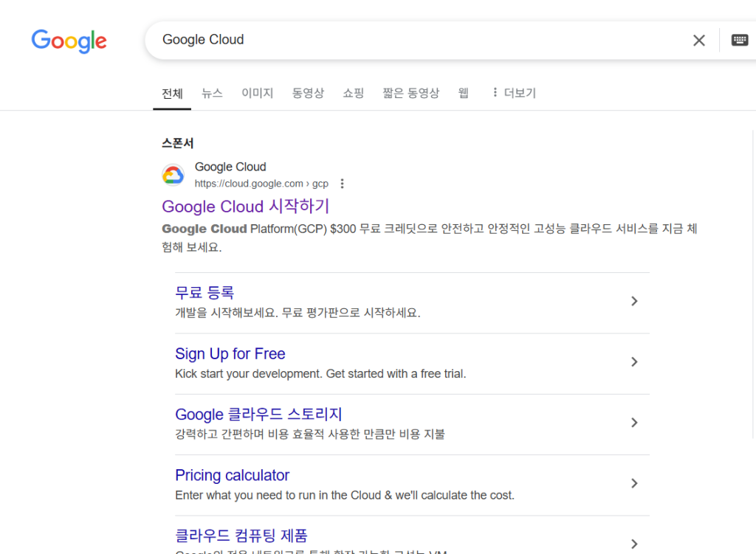Clear the search box with X icon
Viewport: 756px width, 554px height.
(x=698, y=41)
